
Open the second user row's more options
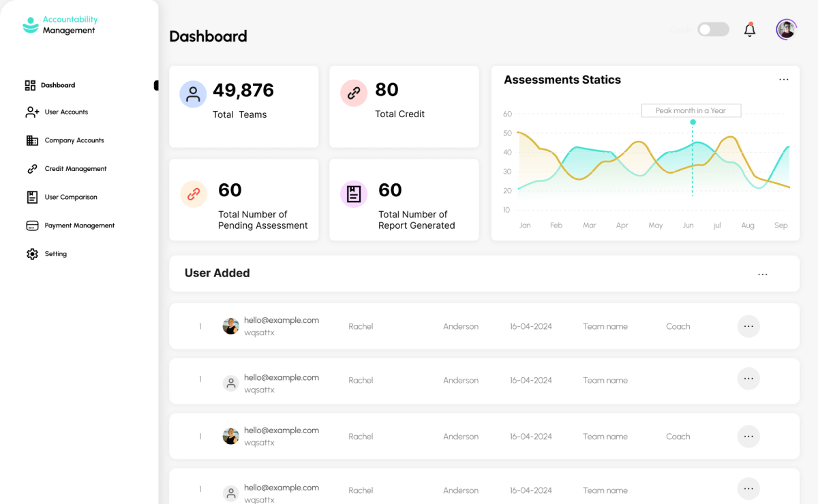tap(748, 379)
